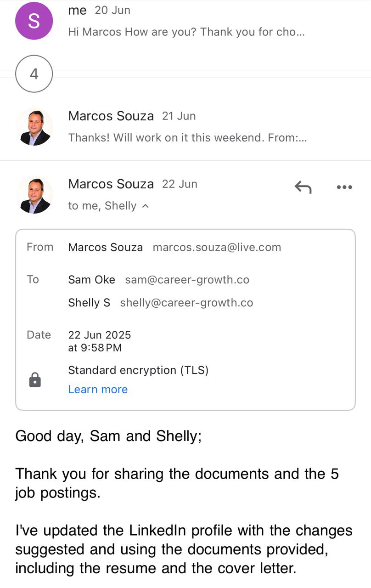Open the three-dot more options menu
Screen dimensions: 371x588
click(344, 187)
